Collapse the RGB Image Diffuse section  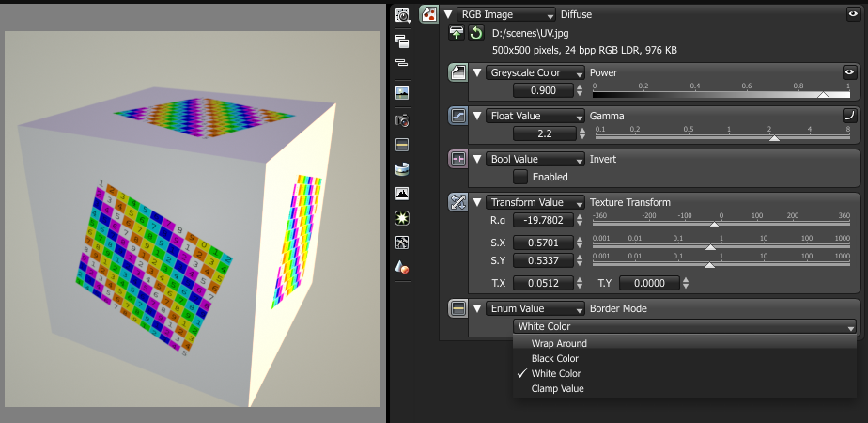point(448,14)
